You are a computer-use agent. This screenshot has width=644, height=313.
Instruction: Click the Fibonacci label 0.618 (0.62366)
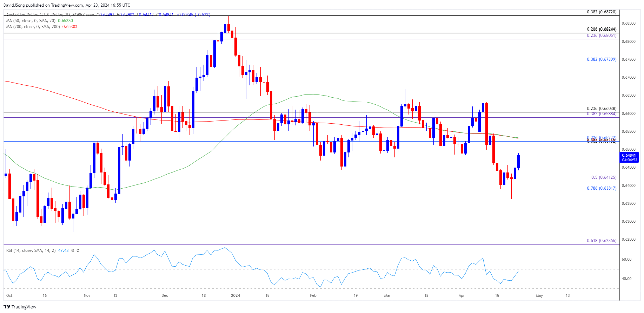click(602, 241)
